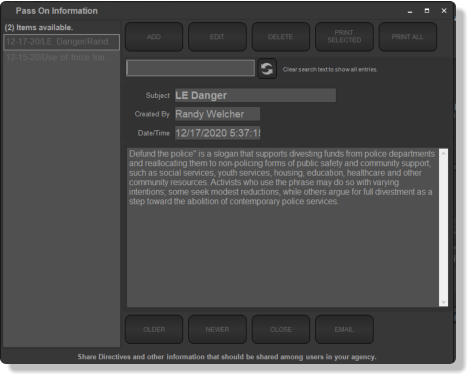Select the Use of force list entry
The image size is (472, 379).
coord(62,58)
